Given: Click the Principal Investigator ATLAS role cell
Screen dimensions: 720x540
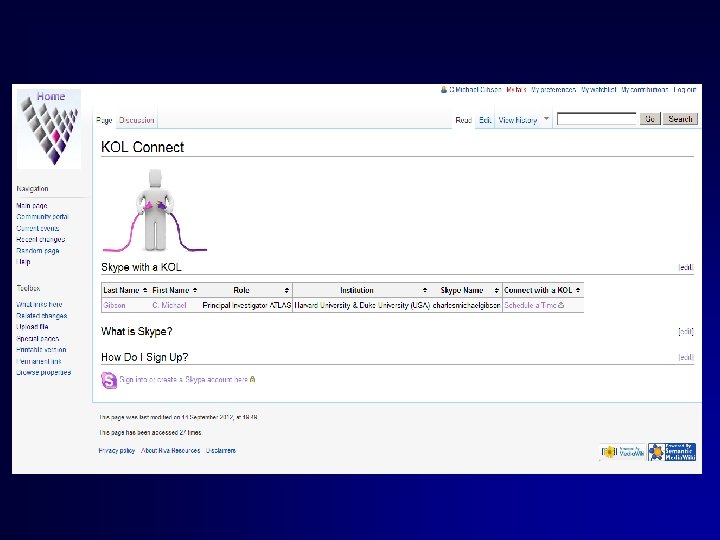Looking at the screenshot, I should (247, 305).
